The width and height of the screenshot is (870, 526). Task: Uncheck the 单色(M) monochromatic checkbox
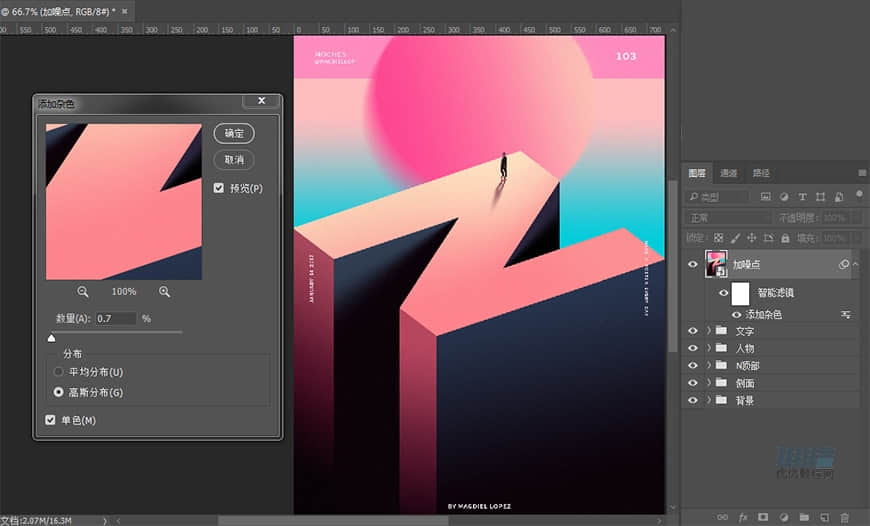pyautogui.click(x=51, y=420)
